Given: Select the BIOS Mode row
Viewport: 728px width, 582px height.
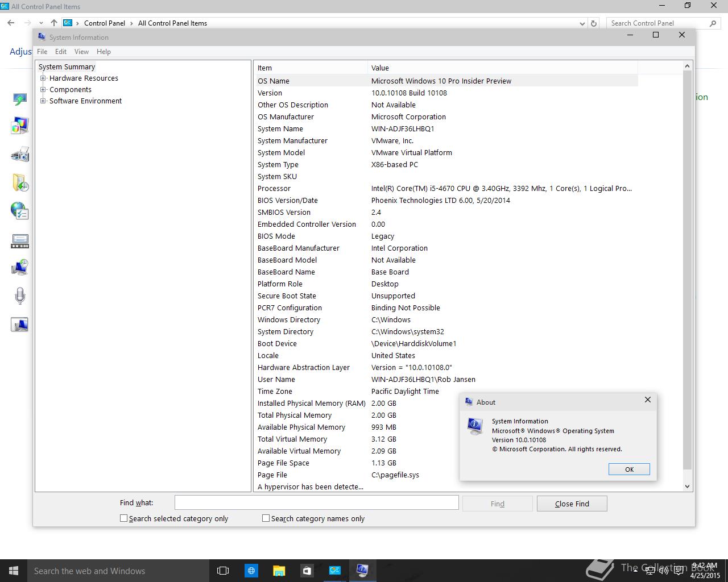Looking at the screenshot, I should pyautogui.click(x=446, y=236).
